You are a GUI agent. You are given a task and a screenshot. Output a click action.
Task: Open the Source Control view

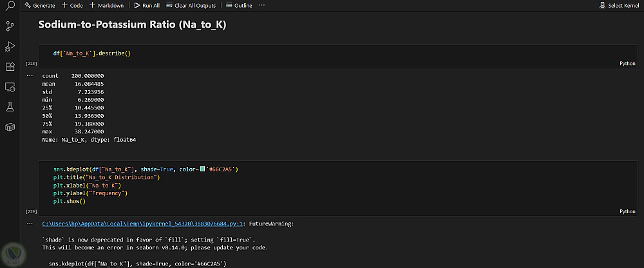point(10,26)
